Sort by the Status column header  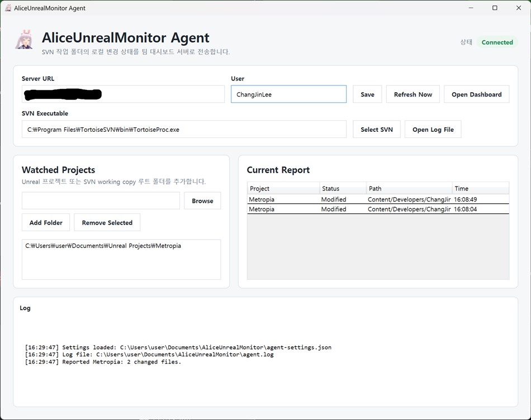[x=343, y=188]
